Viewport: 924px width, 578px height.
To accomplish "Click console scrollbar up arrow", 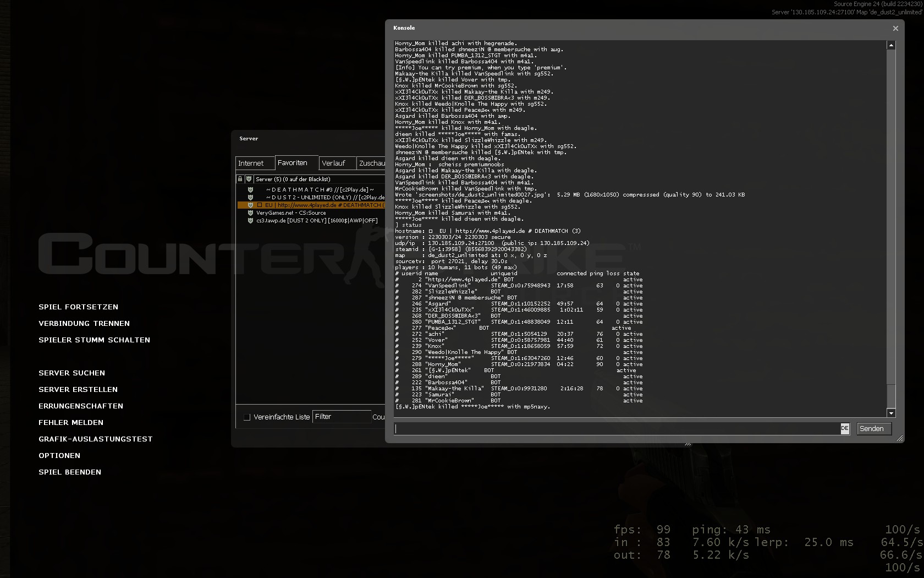I will [x=891, y=45].
